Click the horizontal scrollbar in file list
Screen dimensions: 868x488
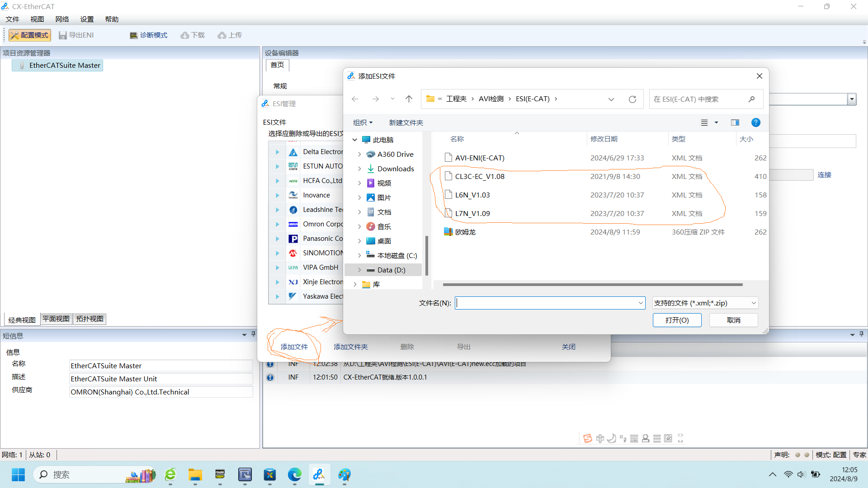click(592, 285)
